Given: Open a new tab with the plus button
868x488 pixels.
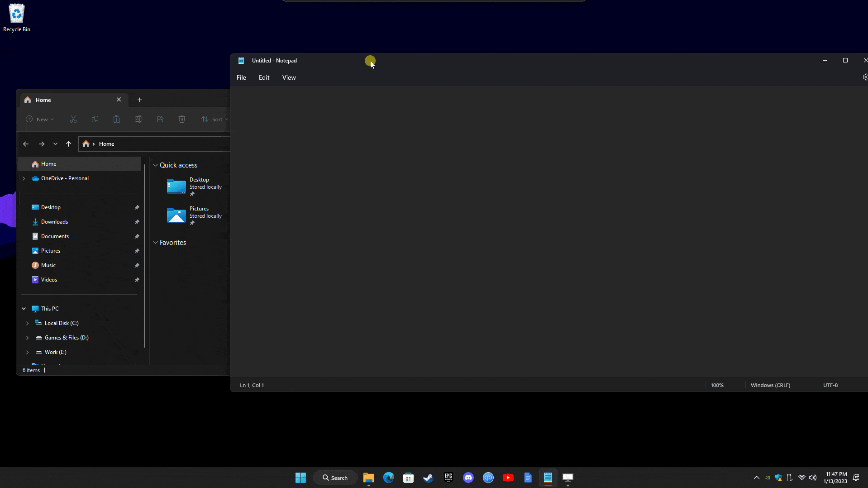Looking at the screenshot, I should tap(139, 100).
